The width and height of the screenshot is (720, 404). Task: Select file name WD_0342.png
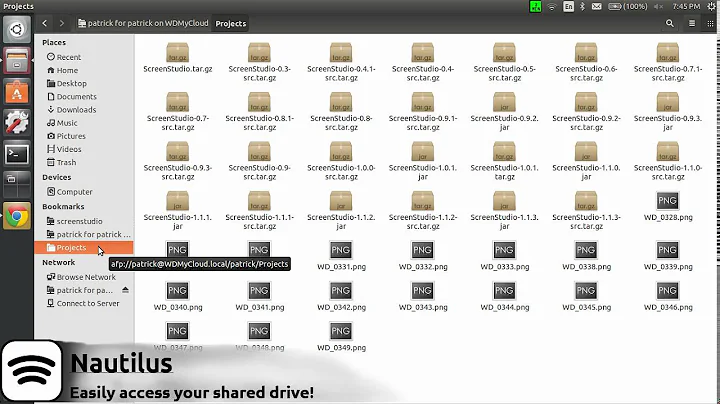pyautogui.click(x=341, y=307)
